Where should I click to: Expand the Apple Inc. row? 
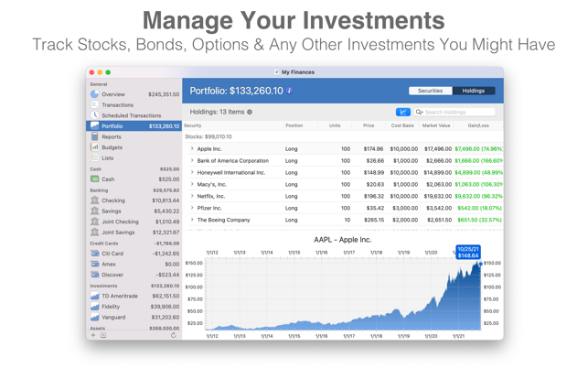click(x=192, y=148)
